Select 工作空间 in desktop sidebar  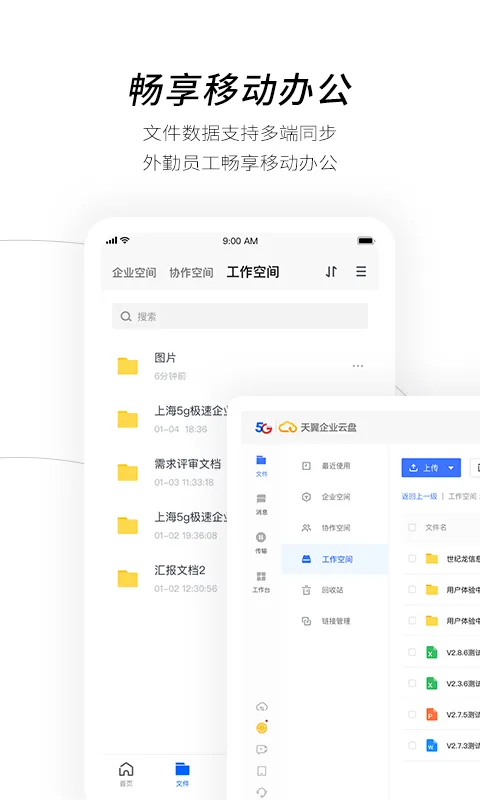[x=335, y=559]
